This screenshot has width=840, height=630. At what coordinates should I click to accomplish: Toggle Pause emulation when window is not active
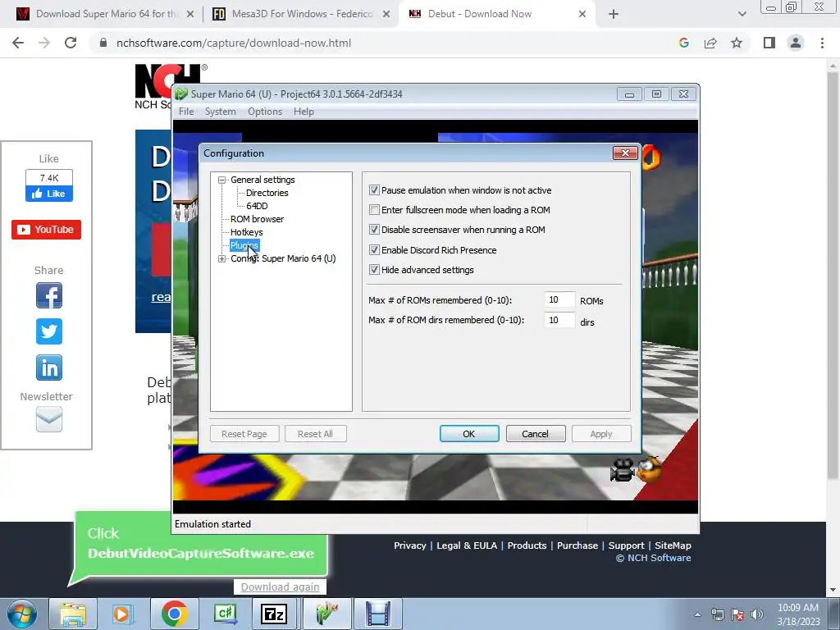pos(374,190)
